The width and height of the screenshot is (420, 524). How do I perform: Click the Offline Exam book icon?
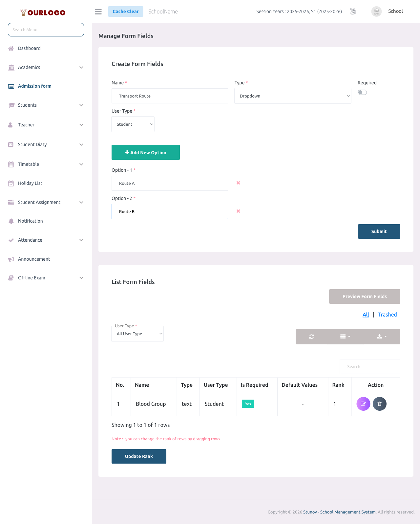[x=11, y=278]
